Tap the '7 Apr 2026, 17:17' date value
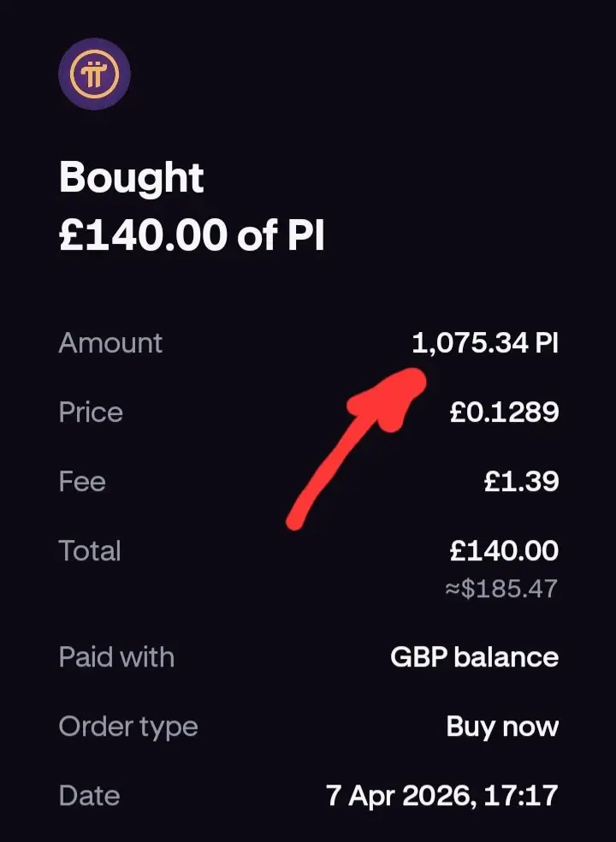This screenshot has width=616, height=842. pyautogui.click(x=442, y=796)
